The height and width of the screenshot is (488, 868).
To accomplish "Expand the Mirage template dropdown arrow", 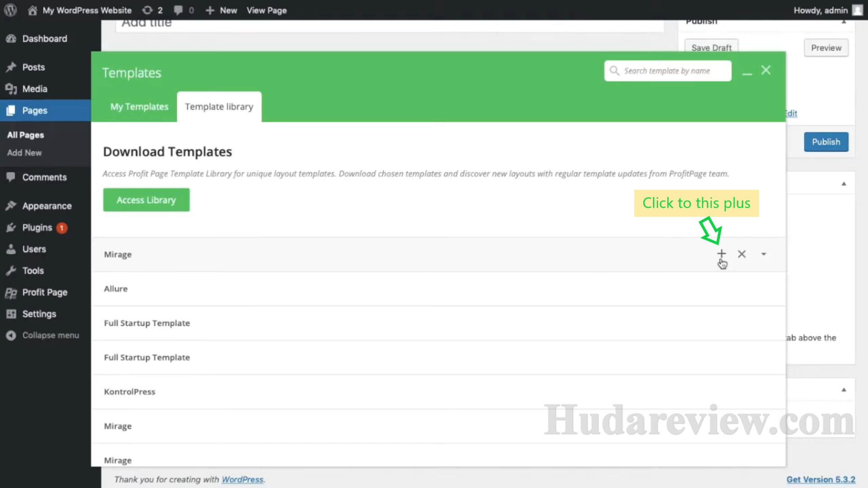I will pyautogui.click(x=764, y=254).
